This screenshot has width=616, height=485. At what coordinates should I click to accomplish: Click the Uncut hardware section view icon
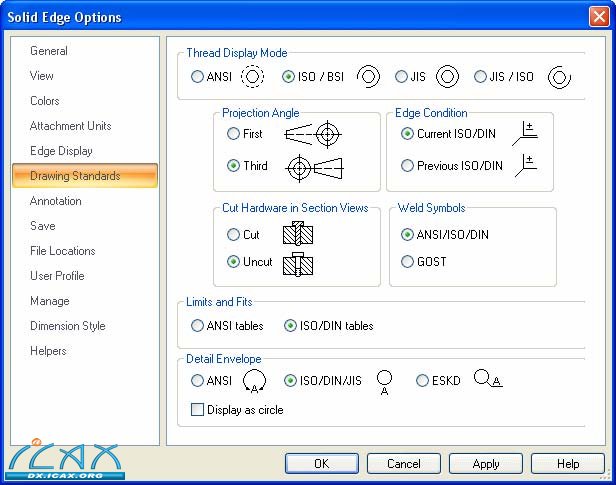(297, 263)
